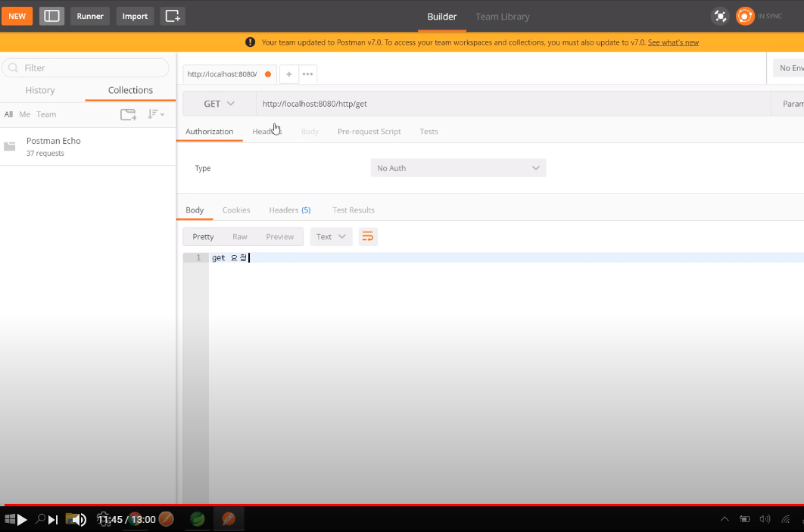Open the No Environment dropdown
The image size is (804, 532).
[x=789, y=67]
